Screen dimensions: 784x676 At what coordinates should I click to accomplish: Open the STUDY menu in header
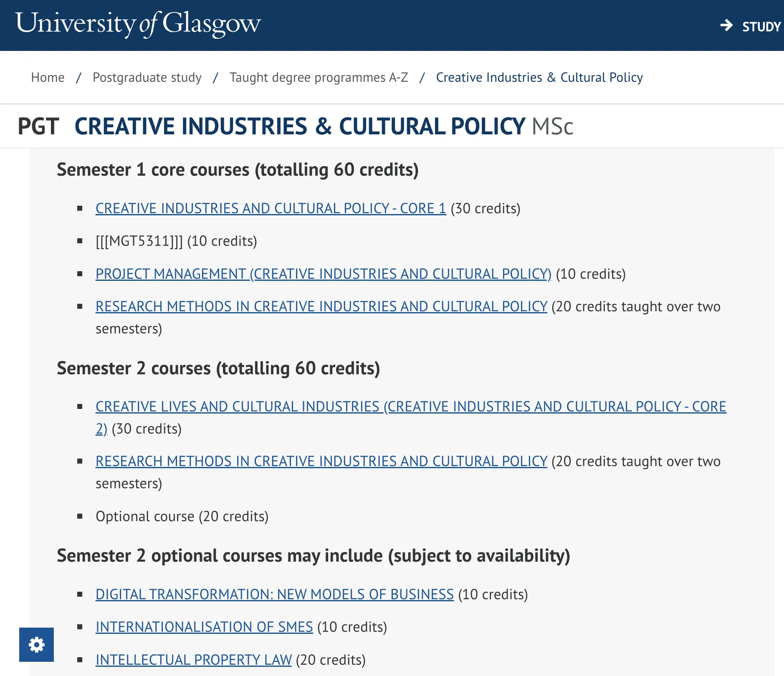pyautogui.click(x=761, y=27)
